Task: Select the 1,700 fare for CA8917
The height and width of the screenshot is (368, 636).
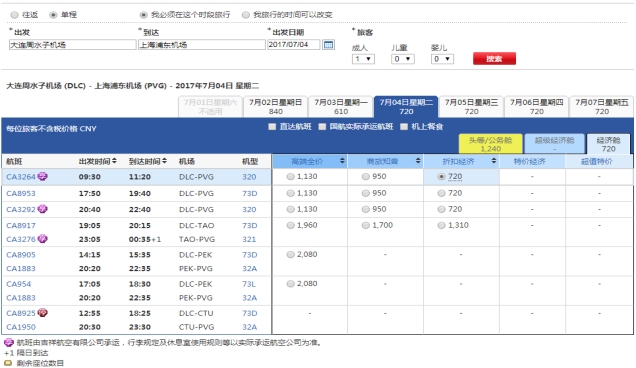Action: pyautogui.click(x=366, y=226)
